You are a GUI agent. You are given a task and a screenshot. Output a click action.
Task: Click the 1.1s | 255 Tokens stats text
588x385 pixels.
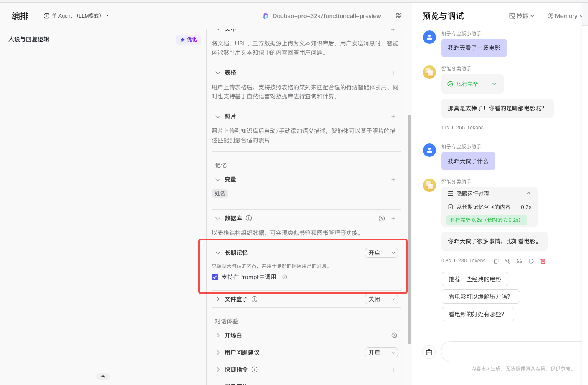[x=462, y=128]
